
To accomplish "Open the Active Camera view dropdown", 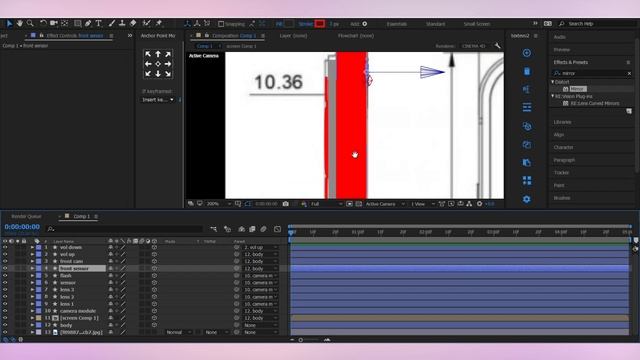I will (385, 204).
